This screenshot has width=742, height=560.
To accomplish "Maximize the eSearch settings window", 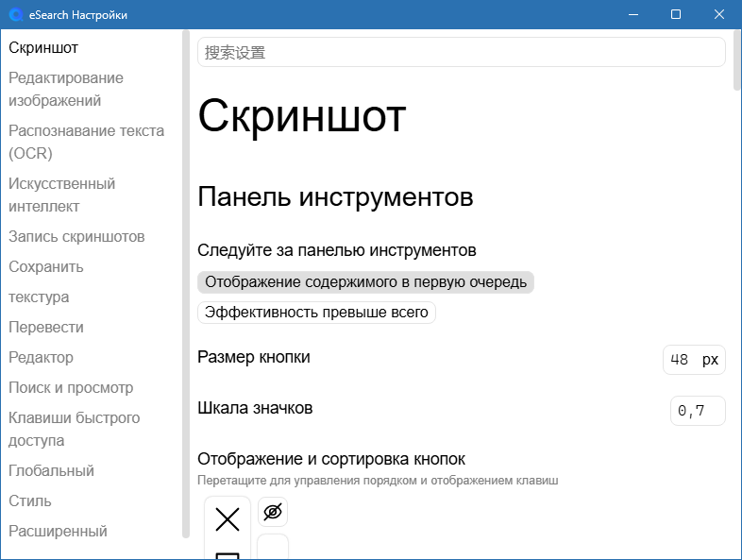I will tap(676, 15).
